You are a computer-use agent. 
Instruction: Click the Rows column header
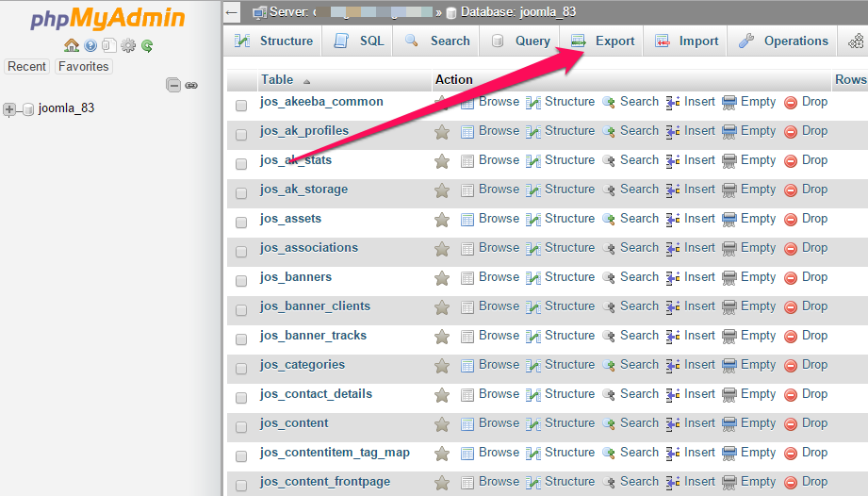tap(850, 80)
